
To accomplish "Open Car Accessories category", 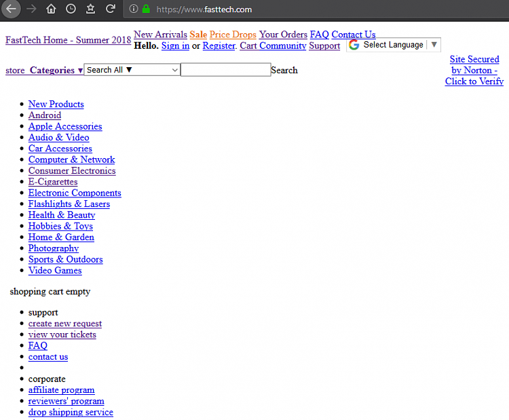I will coord(60,149).
